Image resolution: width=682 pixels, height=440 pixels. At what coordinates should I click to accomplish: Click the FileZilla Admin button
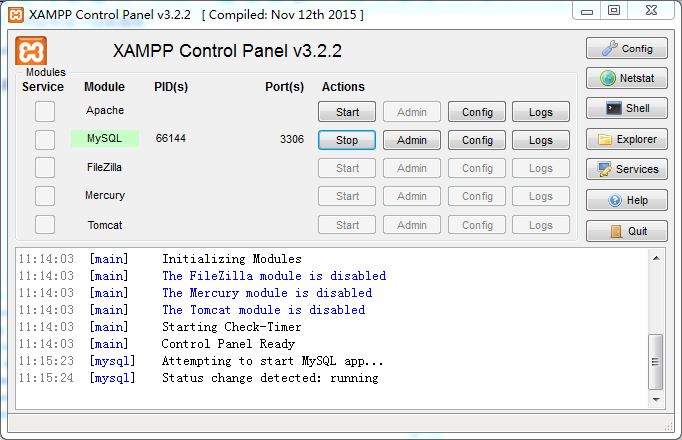click(411, 168)
